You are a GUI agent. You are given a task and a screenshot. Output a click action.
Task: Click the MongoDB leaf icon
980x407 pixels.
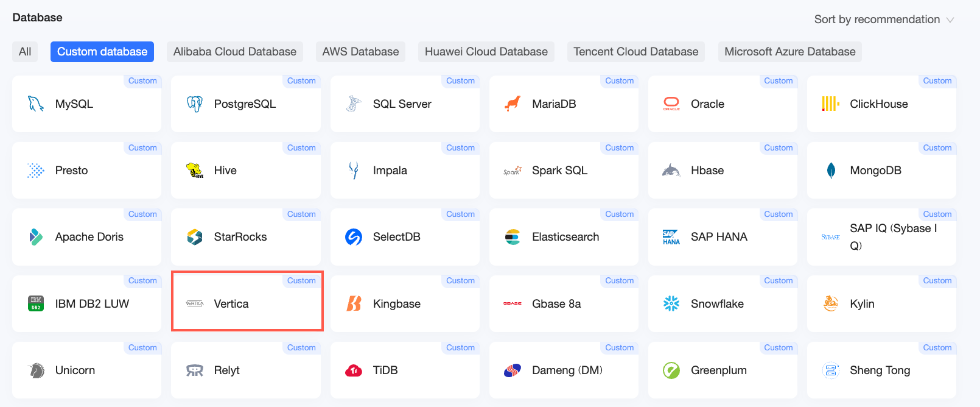coord(831,171)
